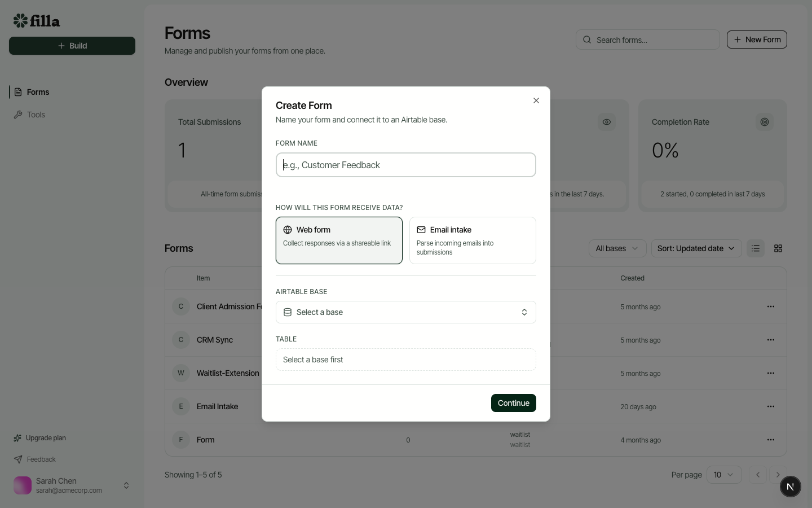Select the grid view icon
The image size is (812, 508).
point(778,248)
